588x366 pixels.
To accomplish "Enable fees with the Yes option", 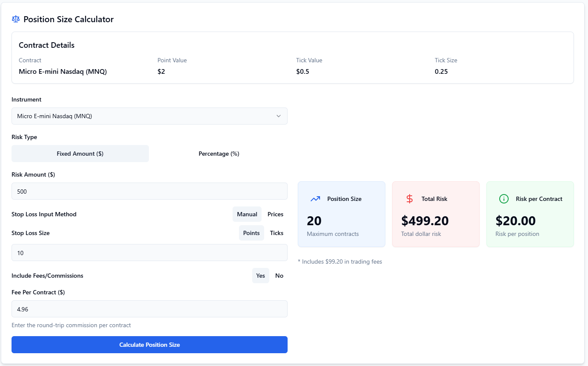I will coord(260,276).
